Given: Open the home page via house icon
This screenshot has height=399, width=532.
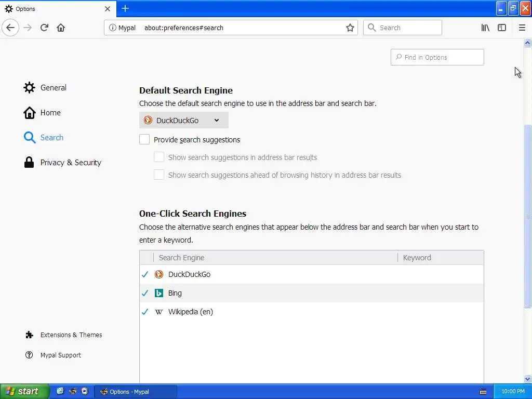Looking at the screenshot, I should point(61,28).
